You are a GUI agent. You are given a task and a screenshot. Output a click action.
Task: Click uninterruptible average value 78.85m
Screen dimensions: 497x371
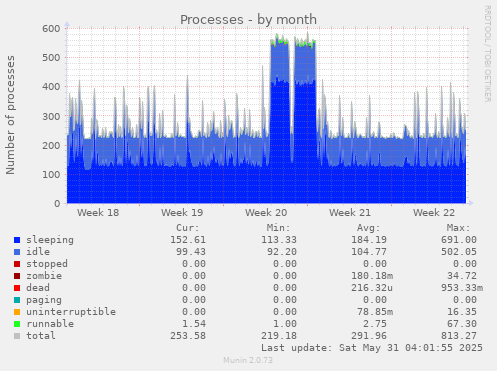(x=375, y=312)
